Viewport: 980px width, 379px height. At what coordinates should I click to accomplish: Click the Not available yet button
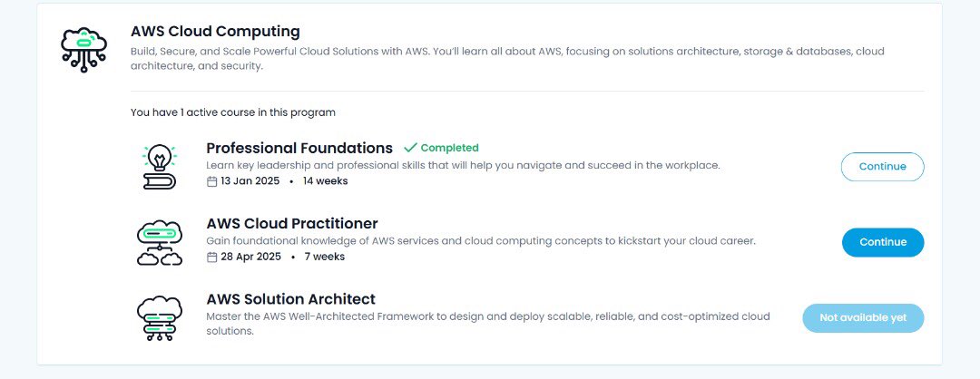pyautogui.click(x=863, y=318)
